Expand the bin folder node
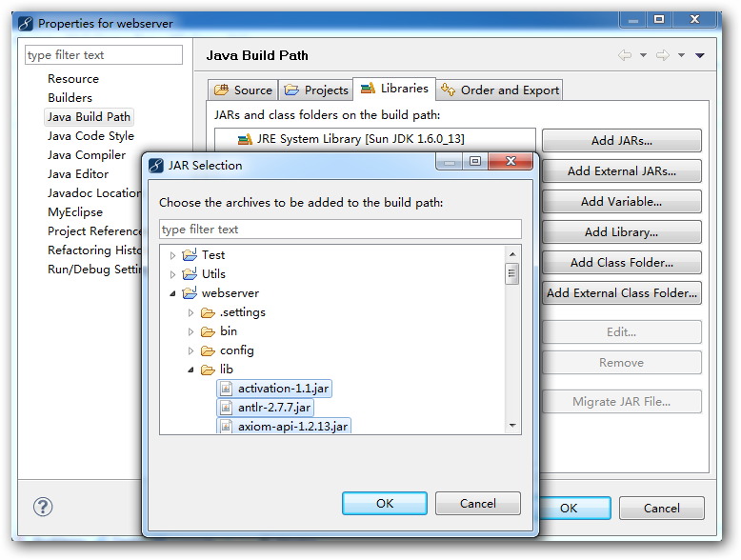Image resolution: width=741 pixels, height=560 pixels. coord(190,331)
